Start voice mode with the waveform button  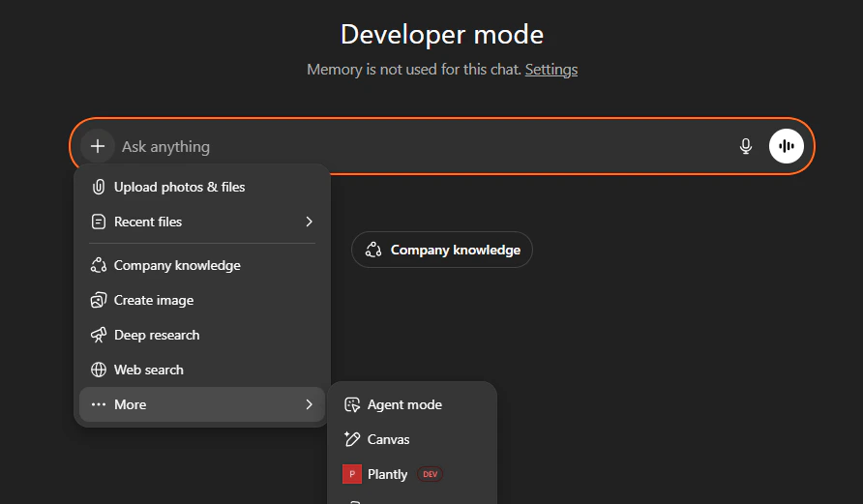[x=786, y=146]
